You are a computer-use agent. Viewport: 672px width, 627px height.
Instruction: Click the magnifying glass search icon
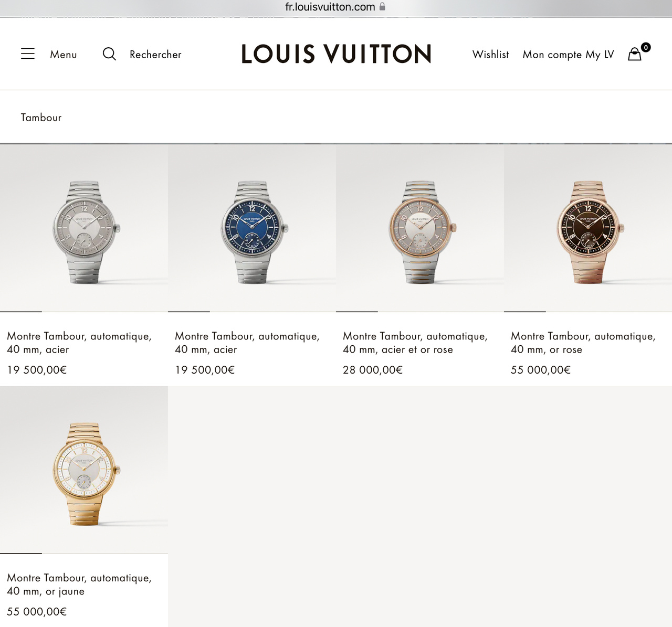[x=109, y=54]
